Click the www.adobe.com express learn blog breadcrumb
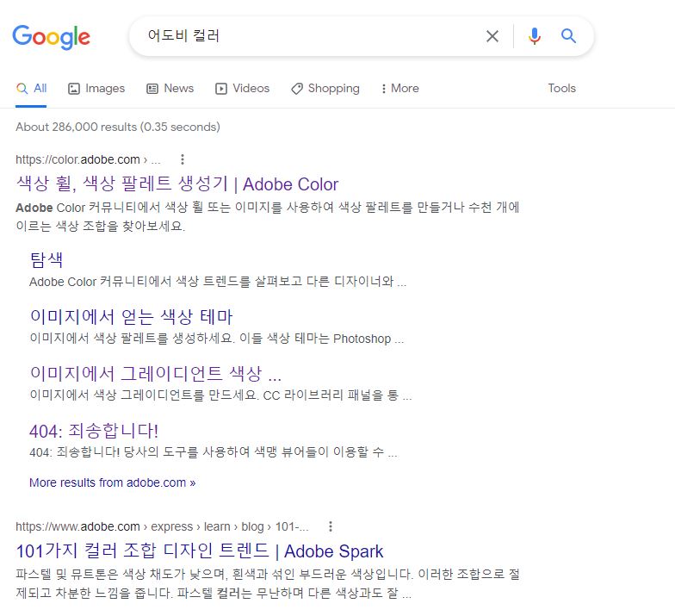This screenshot has width=675, height=616. (x=162, y=526)
